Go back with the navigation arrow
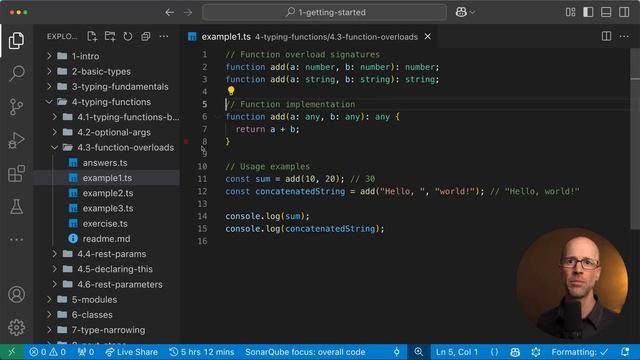This screenshot has width=640, height=360. (170, 12)
